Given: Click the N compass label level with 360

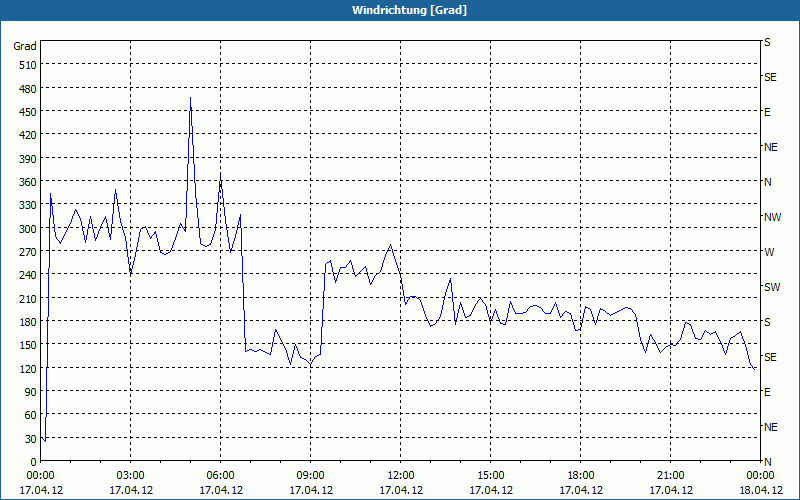Looking at the screenshot, I should pos(767,182).
